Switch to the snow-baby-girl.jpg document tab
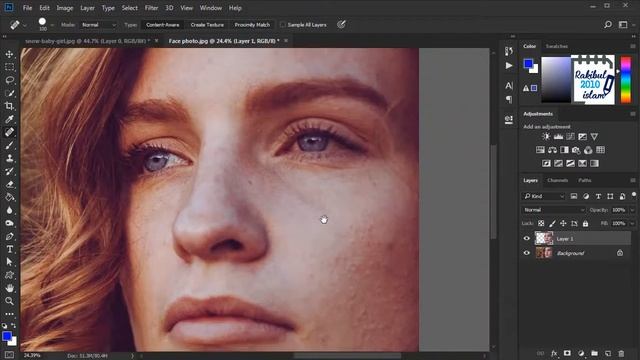Screen dimensions: 640x360 87,41
